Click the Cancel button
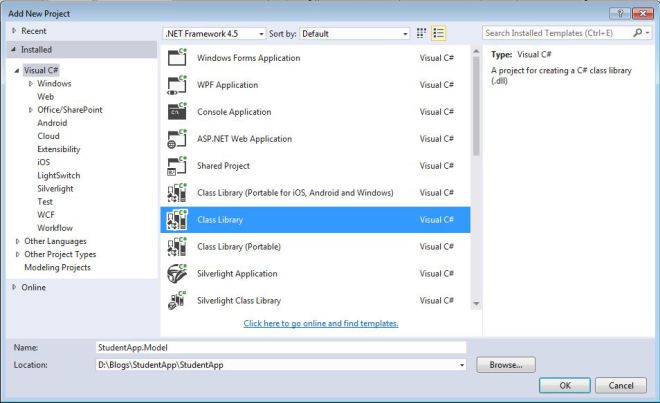 [x=621, y=385]
